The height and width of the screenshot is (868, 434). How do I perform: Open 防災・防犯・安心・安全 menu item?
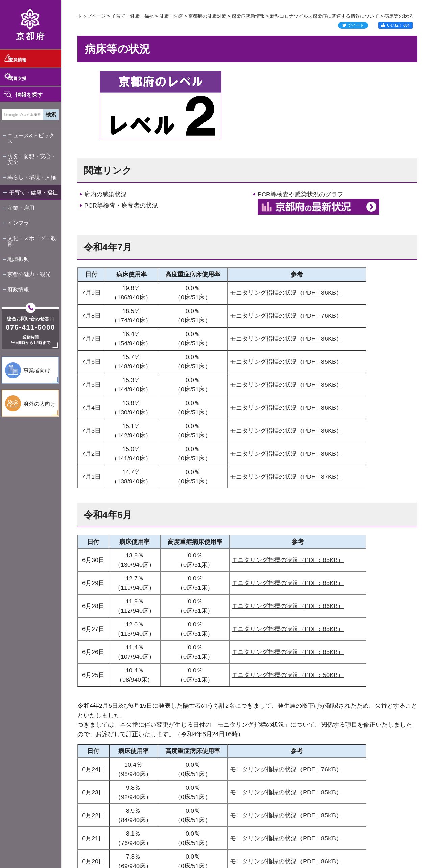(x=30, y=159)
